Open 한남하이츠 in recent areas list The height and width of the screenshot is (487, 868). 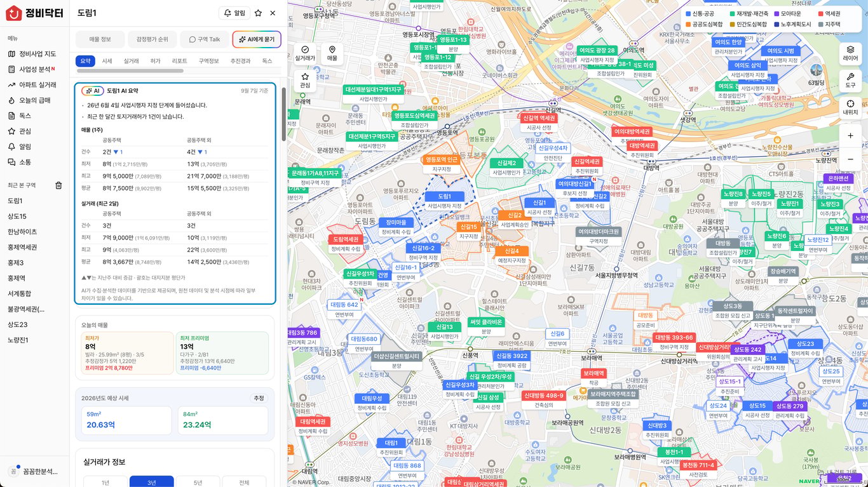[x=22, y=232]
